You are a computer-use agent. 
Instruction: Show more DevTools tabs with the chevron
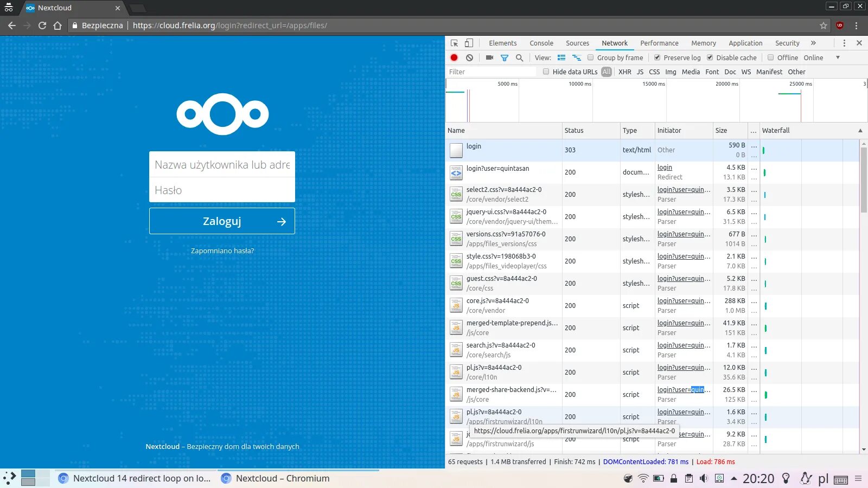(813, 43)
